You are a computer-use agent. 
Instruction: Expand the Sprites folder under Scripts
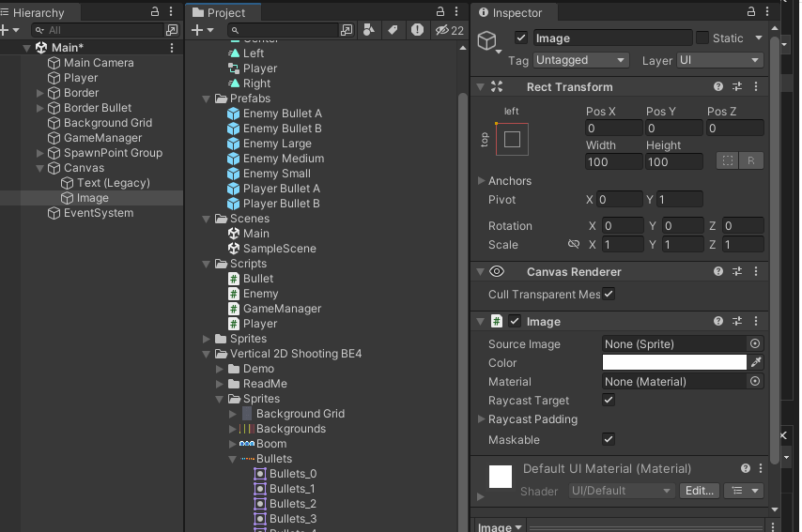point(206,339)
